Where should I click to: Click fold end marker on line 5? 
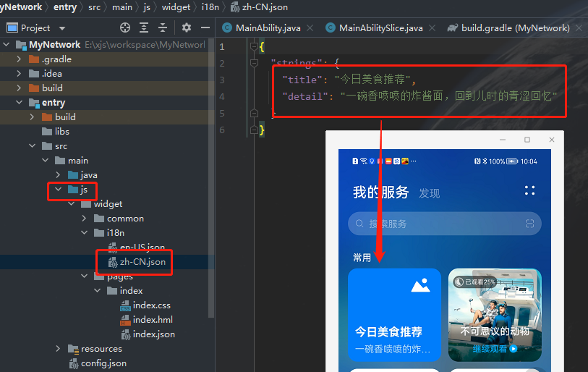pos(254,113)
